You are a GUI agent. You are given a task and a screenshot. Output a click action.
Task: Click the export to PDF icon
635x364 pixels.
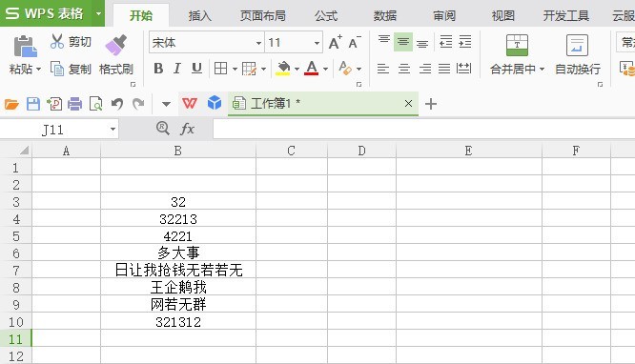(x=54, y=104)
